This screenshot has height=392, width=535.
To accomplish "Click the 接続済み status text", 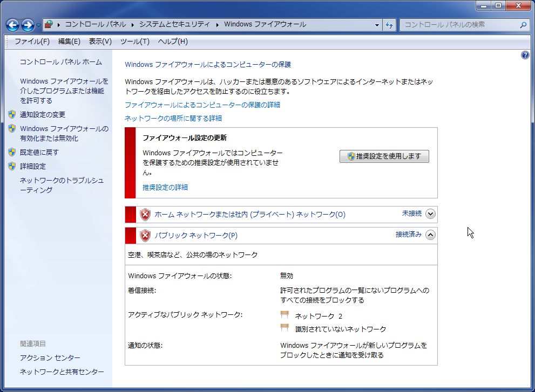I will (409, 235).
